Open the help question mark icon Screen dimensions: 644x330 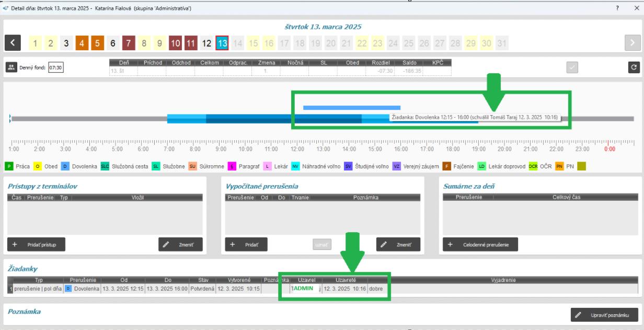tap(617, 8)
